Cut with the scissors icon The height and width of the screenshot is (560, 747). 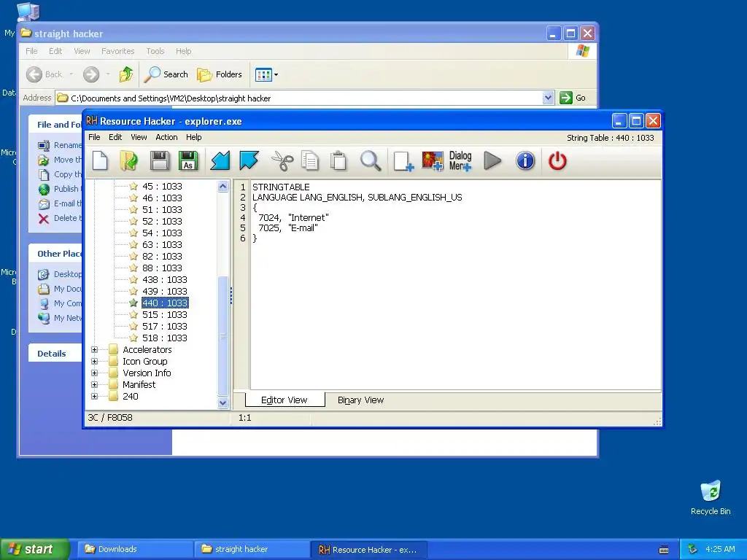point(282,161)
